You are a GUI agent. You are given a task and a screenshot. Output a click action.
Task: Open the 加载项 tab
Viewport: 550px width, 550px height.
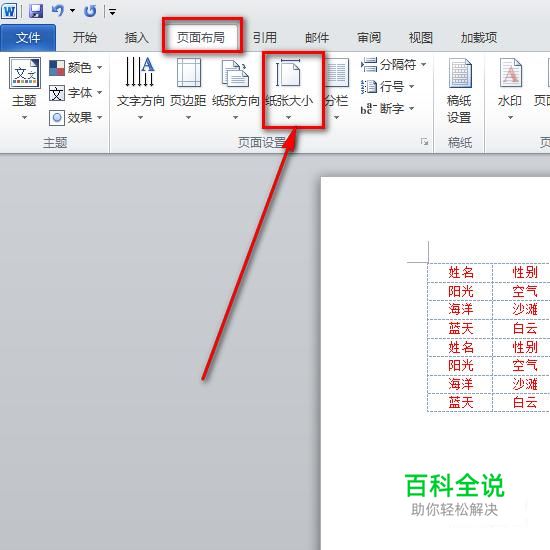[479, 38]
